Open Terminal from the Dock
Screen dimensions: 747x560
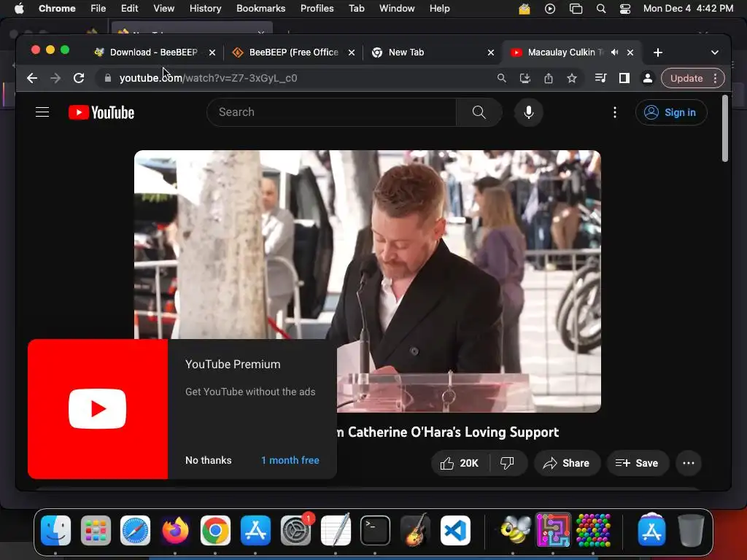[375, 530]
